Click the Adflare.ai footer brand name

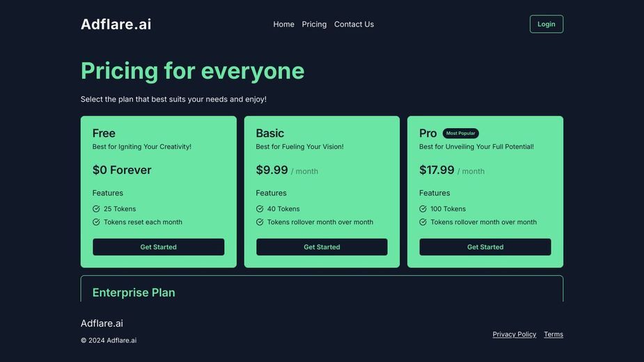click(x=102, y=324)
